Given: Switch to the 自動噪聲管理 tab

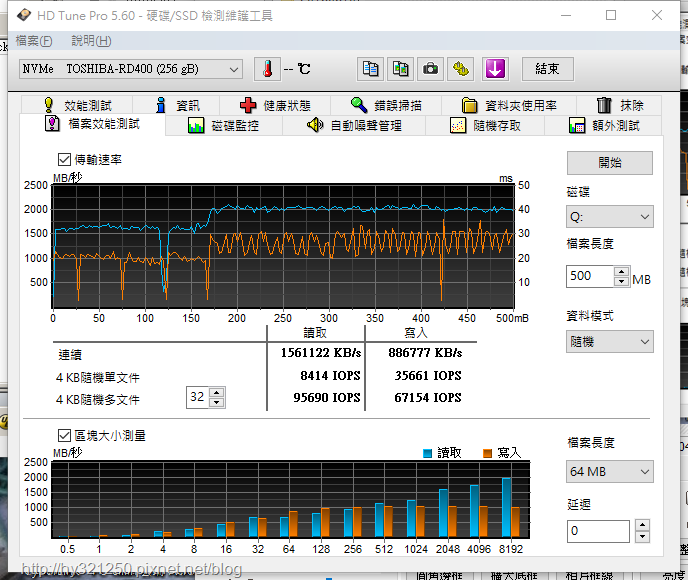Looking at the screenshot, I should pos(354,126).
